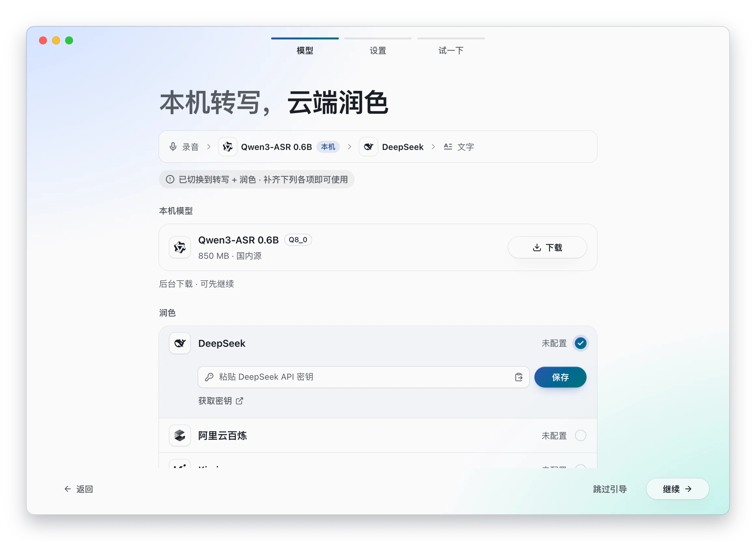Viewport: 756px width, 541px height.
Task: Click the 后台下载 · 可先继续 hint text
Action: (196, 284)
